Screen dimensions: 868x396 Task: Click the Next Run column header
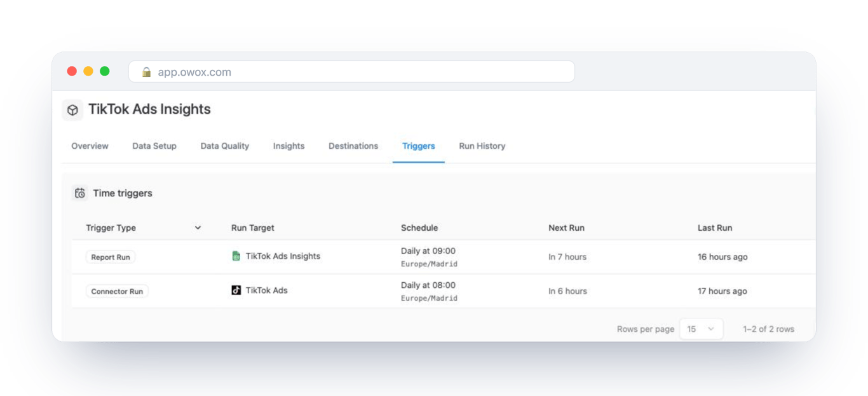(567, 228)
